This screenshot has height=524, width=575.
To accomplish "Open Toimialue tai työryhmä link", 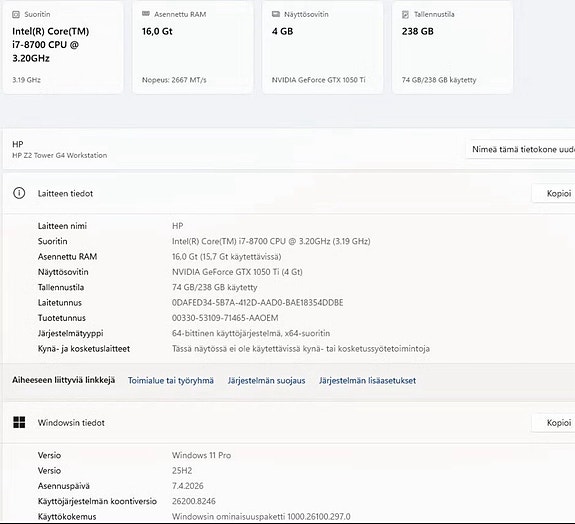I will click(171, 381).
